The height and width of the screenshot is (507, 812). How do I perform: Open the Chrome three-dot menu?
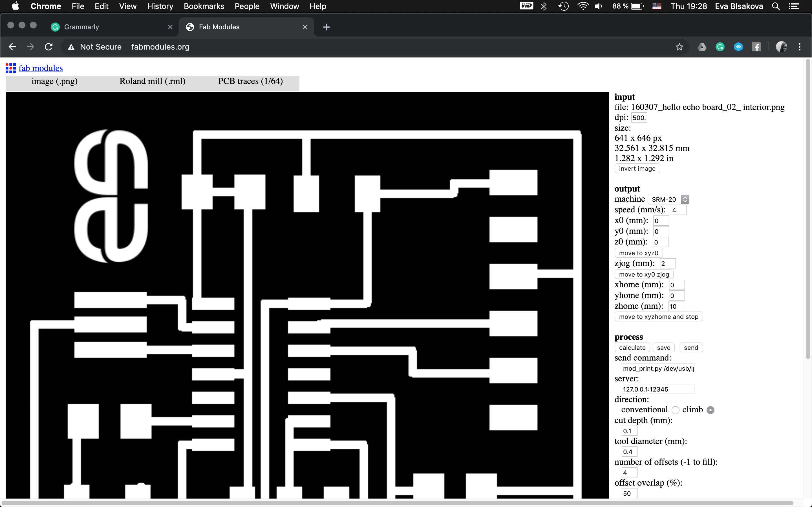(x=800, y=47)
